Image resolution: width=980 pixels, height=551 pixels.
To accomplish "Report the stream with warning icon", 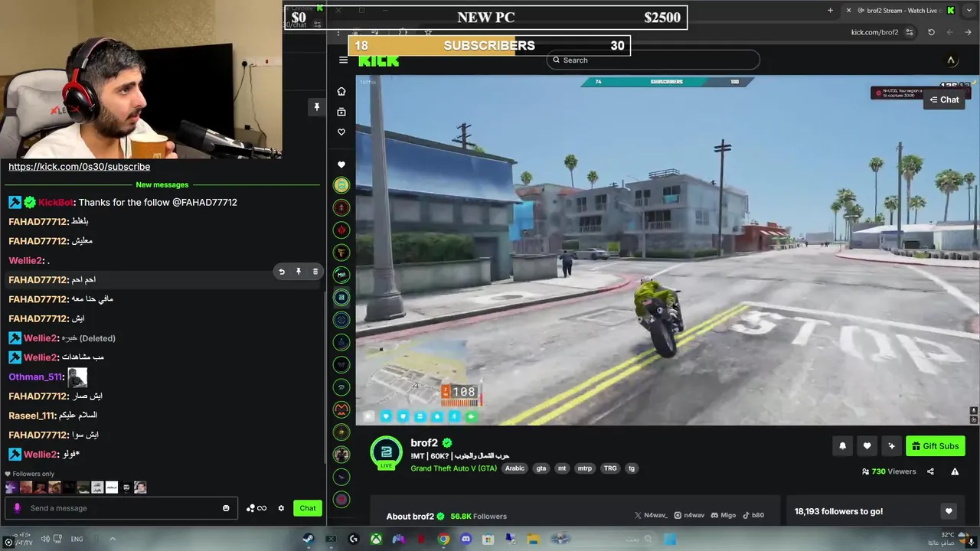I will pyautogui.click(x=955, y=471).
